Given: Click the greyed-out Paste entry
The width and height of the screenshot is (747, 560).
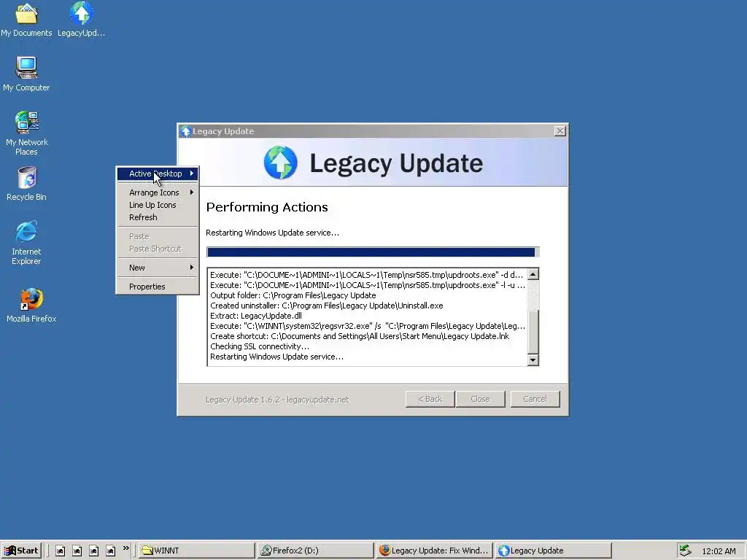Looking at the screenshot, I should (x=158, y=236).
